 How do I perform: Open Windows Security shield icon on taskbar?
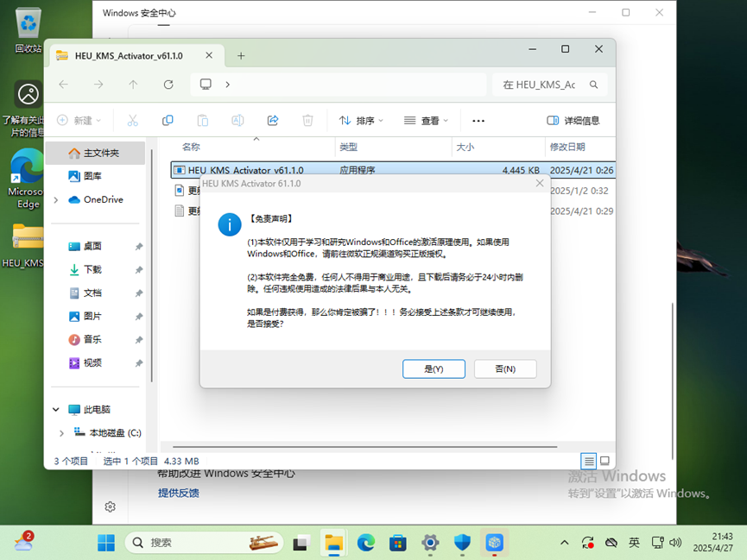(462, 543)
